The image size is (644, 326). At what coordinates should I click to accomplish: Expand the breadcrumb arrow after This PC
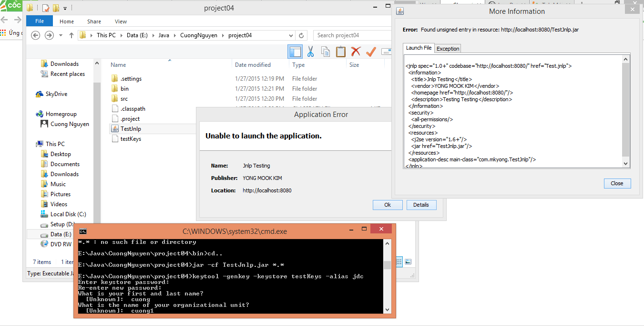121,35
